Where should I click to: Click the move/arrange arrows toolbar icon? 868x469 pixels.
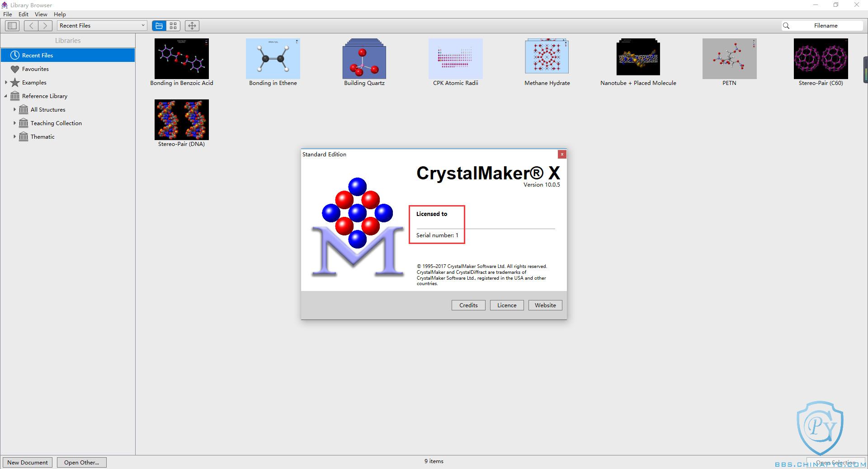coord(192,26)
